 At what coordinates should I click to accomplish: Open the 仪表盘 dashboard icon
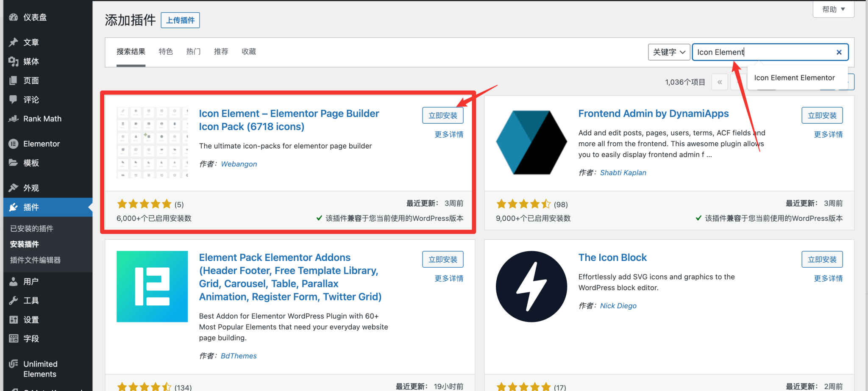point(14,17)
